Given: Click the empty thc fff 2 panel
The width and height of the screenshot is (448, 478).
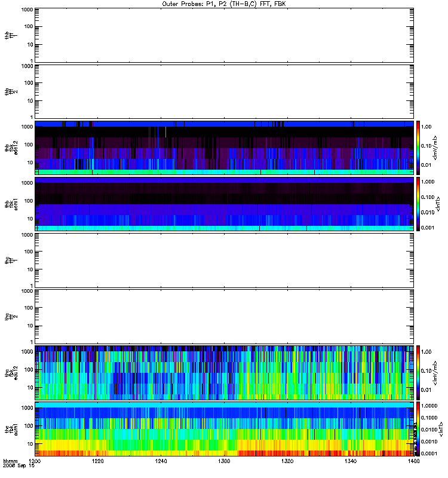Looking at the screenshot, I should (x=225, y=317).
